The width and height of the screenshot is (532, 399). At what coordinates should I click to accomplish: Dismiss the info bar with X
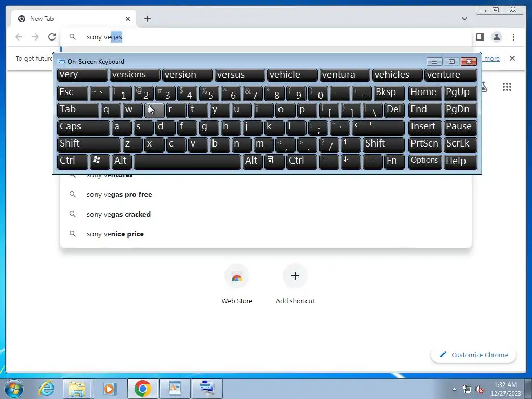(x=512, y=58)
